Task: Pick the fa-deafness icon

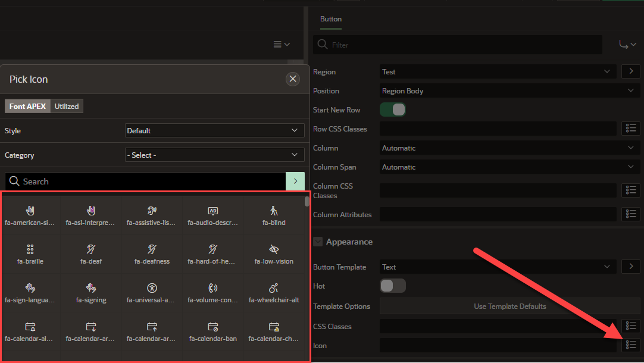Action: point(152,254)
